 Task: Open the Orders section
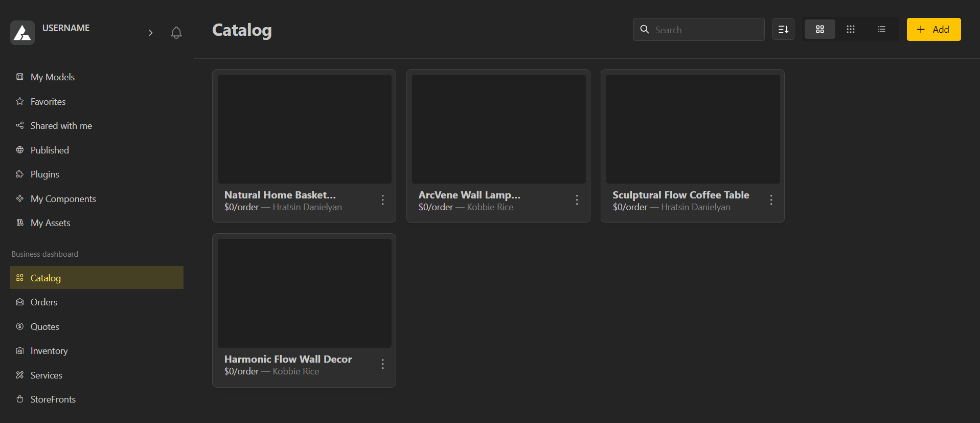(x=43, y=302)
